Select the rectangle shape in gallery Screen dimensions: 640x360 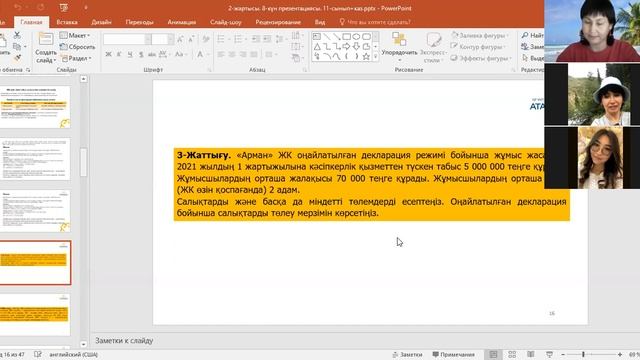tap(346, 37)
